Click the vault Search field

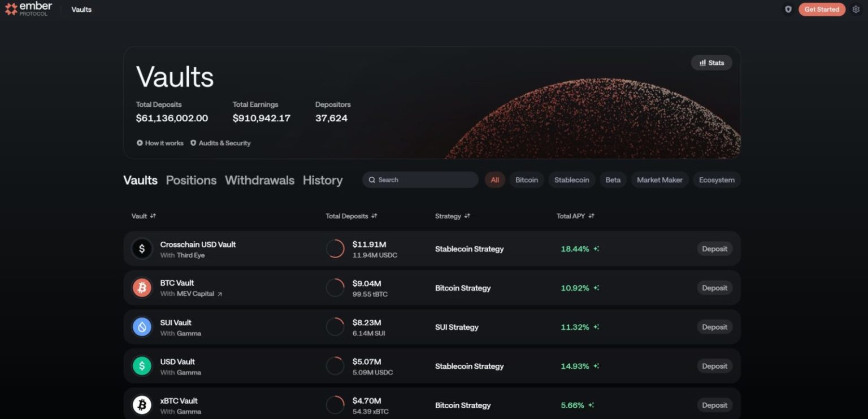pyautogui.click(x=420, y=180)
